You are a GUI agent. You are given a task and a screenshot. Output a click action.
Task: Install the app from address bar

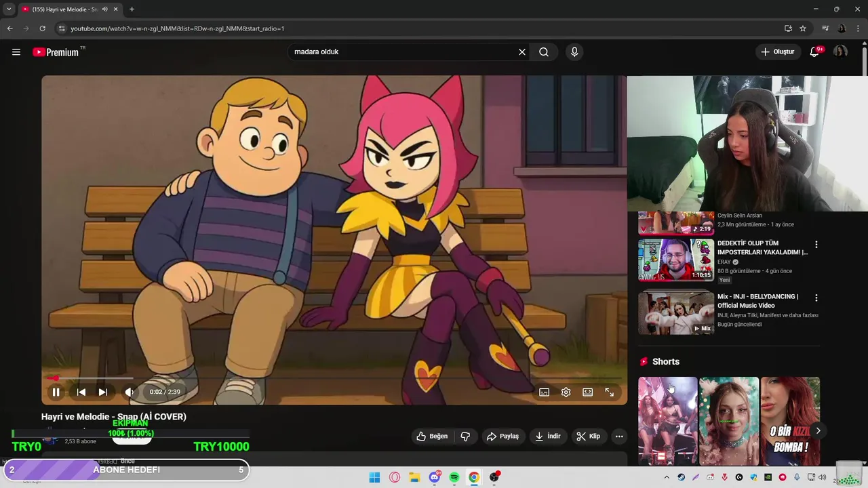(788, 28)
